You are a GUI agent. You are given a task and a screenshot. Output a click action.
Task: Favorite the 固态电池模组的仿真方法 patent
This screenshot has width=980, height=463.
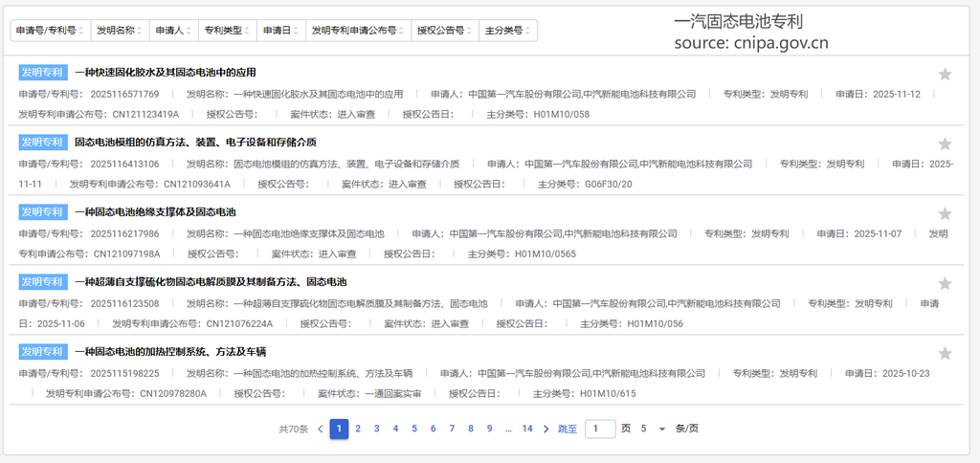pos(945,143)
